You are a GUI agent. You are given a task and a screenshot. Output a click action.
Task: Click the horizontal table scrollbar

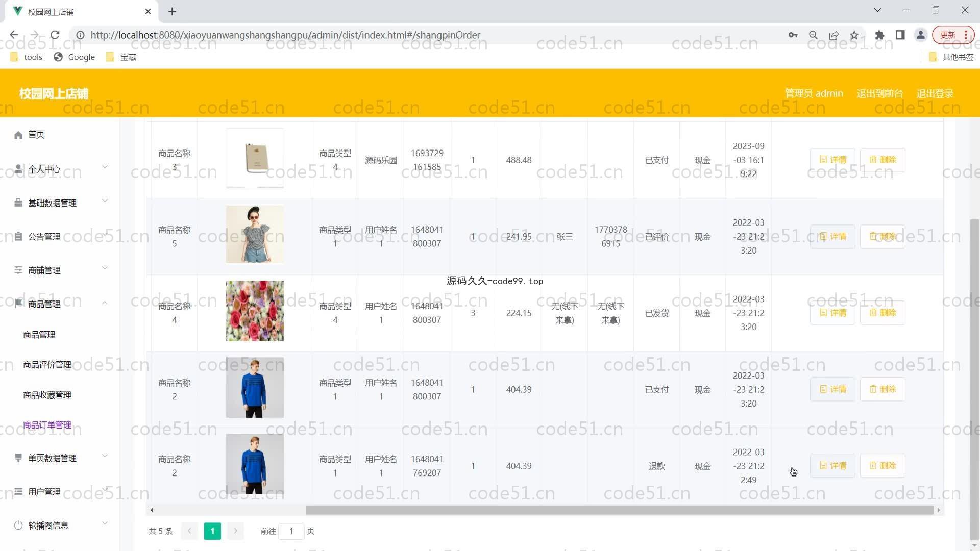pos(619,510)
